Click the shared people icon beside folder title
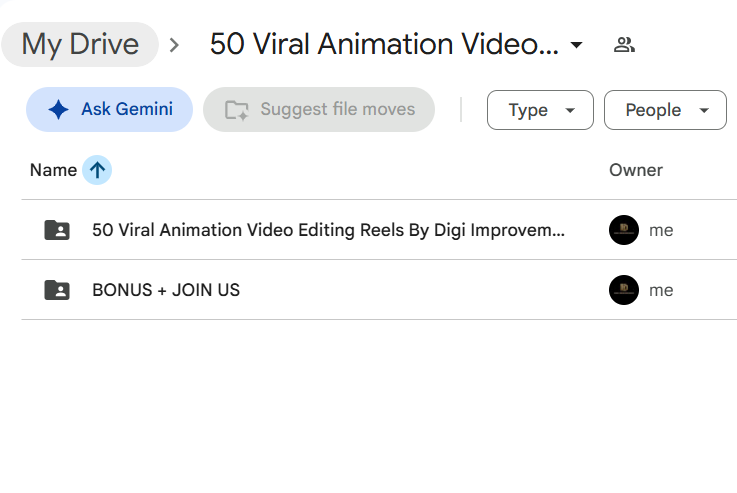737x493 pixels. click(624, 45)
